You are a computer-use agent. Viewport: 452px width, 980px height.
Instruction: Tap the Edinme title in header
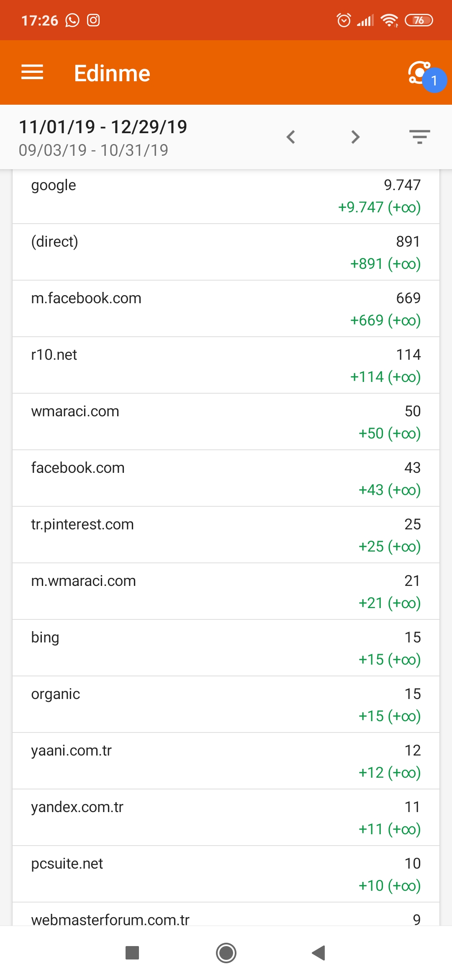(112, 73)
